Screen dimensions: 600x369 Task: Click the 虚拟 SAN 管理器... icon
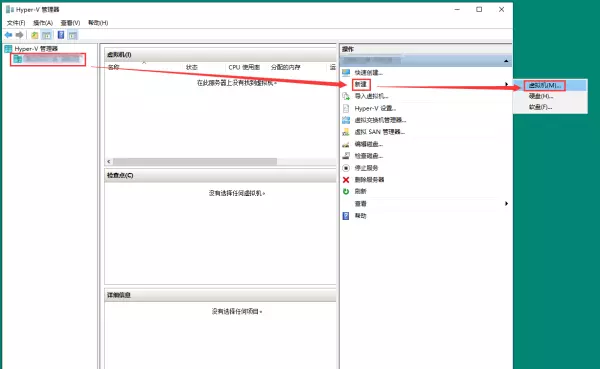(346, 132)
